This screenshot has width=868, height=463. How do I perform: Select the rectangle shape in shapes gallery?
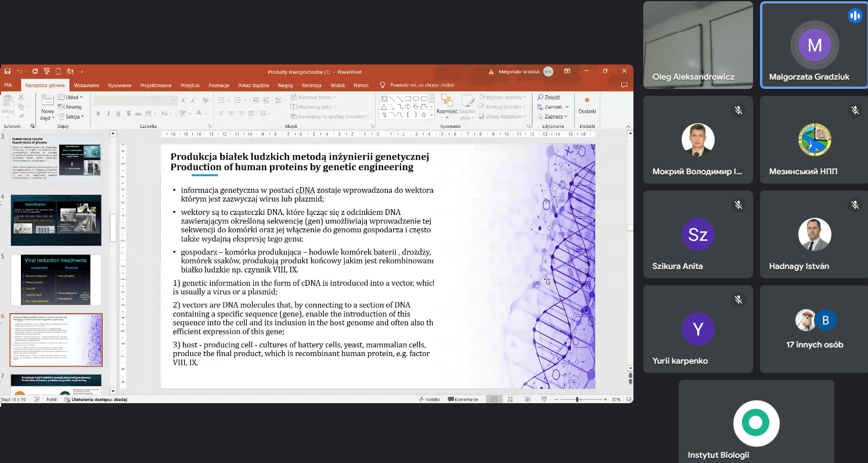pyautogui.click(x=408, y=99)
